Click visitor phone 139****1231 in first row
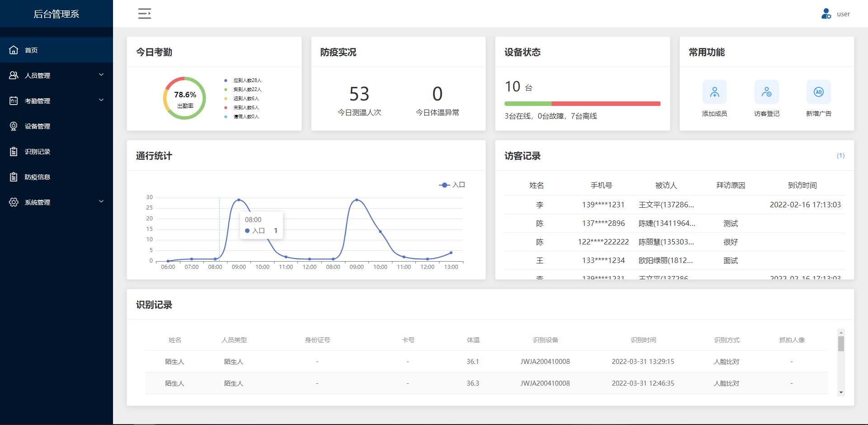Viewport: 868px width, 425px height. (603, 205)
